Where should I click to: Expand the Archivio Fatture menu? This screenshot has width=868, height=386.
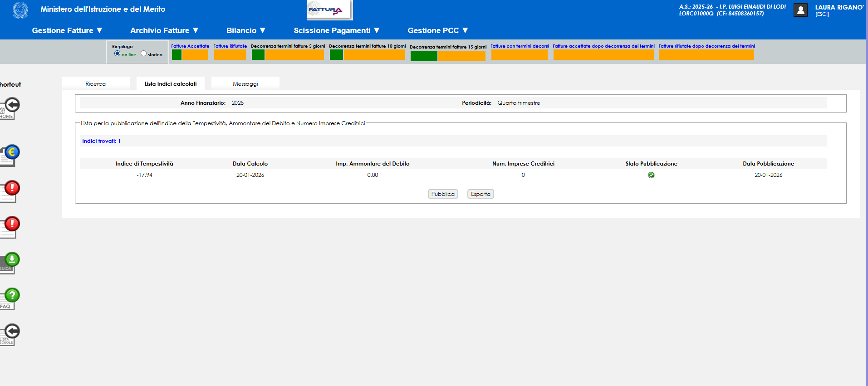(x=164, y=30)
